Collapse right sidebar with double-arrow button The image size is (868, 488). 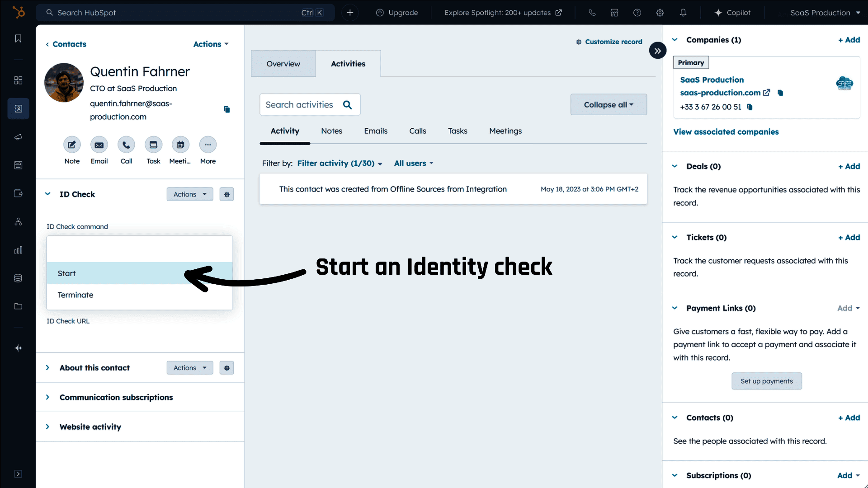point(657,51)
